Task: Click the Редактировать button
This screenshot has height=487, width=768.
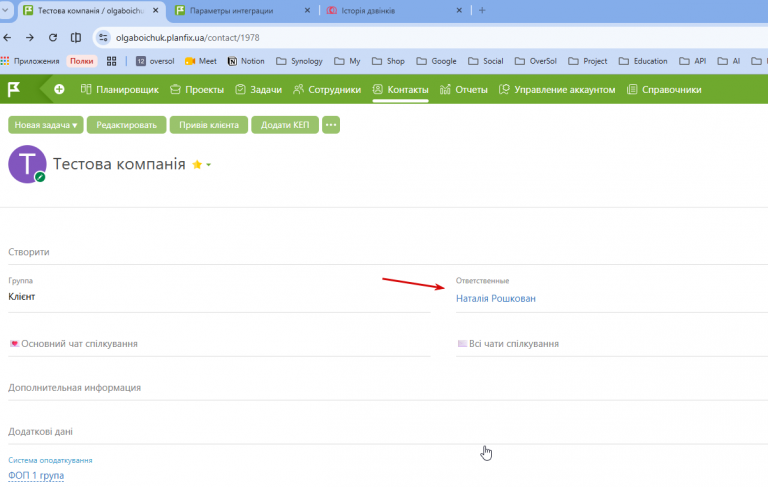Action: (126, 125)
